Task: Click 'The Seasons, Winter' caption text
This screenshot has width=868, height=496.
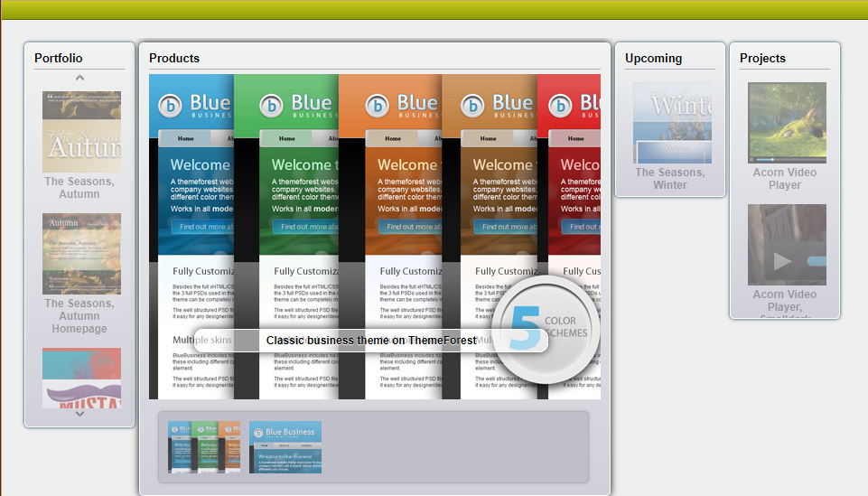Action: pos(670,179)
